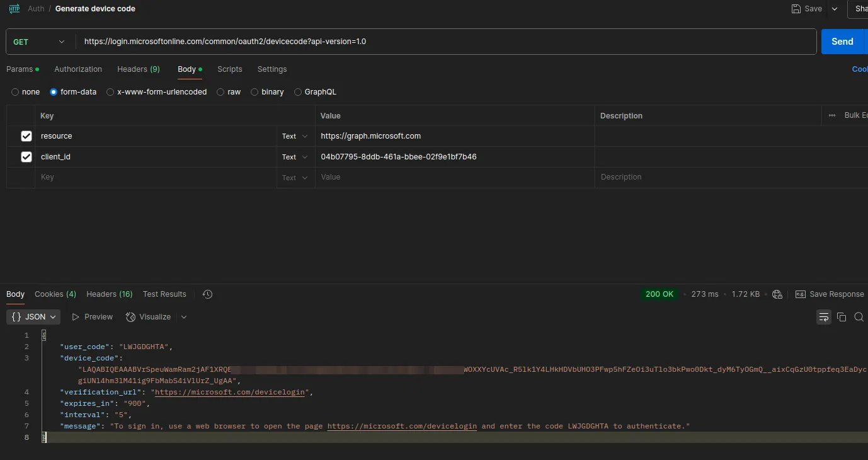Expand the Visualize options chevron
The height and width of the screenshot is (460, 868).
point(184,317)
